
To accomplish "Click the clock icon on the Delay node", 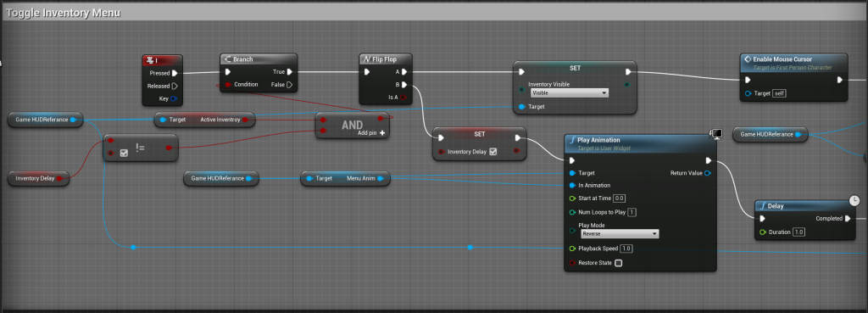I will click(854, 201).
